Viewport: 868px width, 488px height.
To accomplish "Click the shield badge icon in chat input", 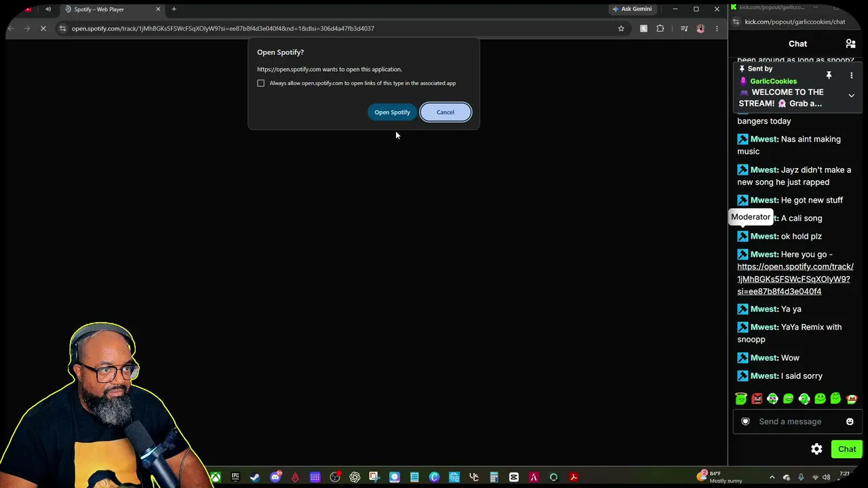I will click(745, 422).
